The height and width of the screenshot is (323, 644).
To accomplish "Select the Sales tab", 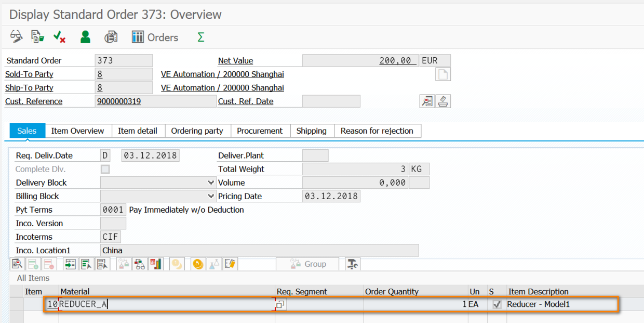I will 27,131.
